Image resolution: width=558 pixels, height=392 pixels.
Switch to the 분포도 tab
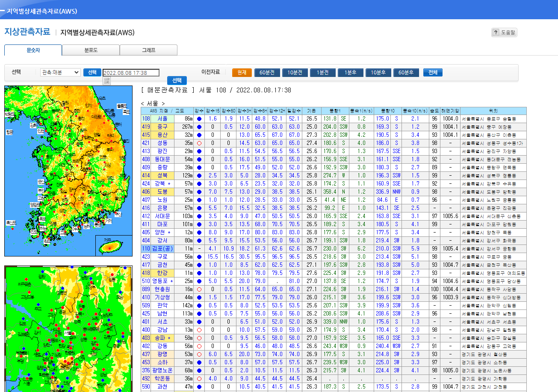tap(91, 50)
